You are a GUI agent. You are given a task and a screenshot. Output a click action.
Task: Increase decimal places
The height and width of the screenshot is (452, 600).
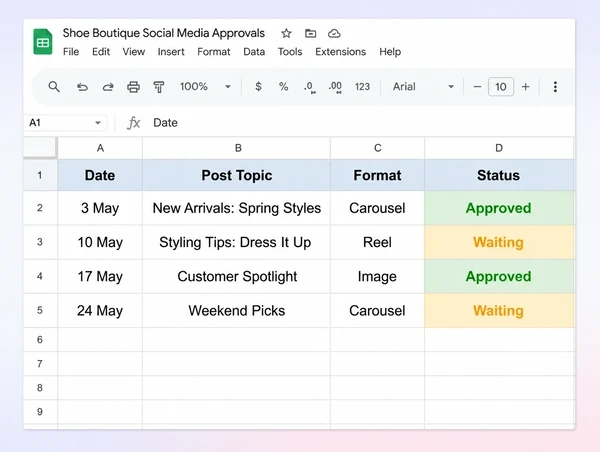click(335, 87)
